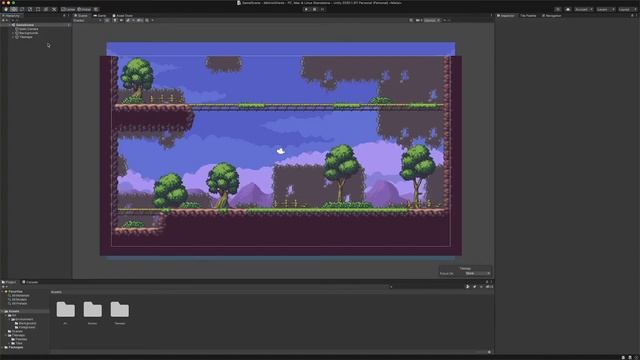Switch to the Tile Palette tab
Image resolution: width=640 pixels, height=360 pixels.
pos(528,16)
